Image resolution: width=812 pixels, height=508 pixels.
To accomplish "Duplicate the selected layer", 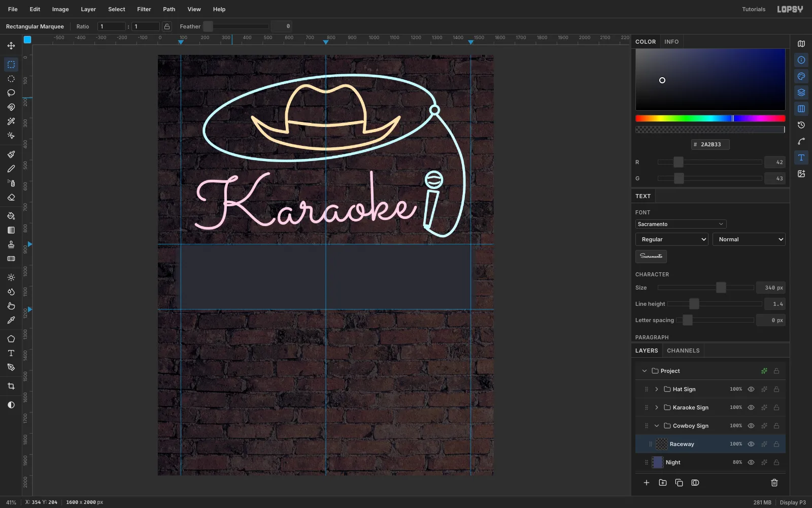I will (x=679, y=483).
